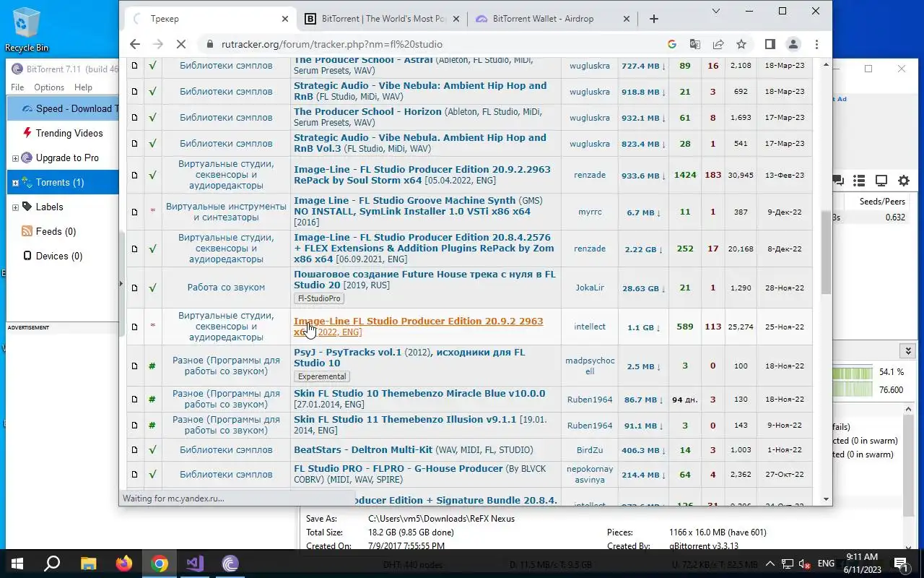Click the Fl-StudioPro tag button
924x578 pixels.
[x=319, y=298]
